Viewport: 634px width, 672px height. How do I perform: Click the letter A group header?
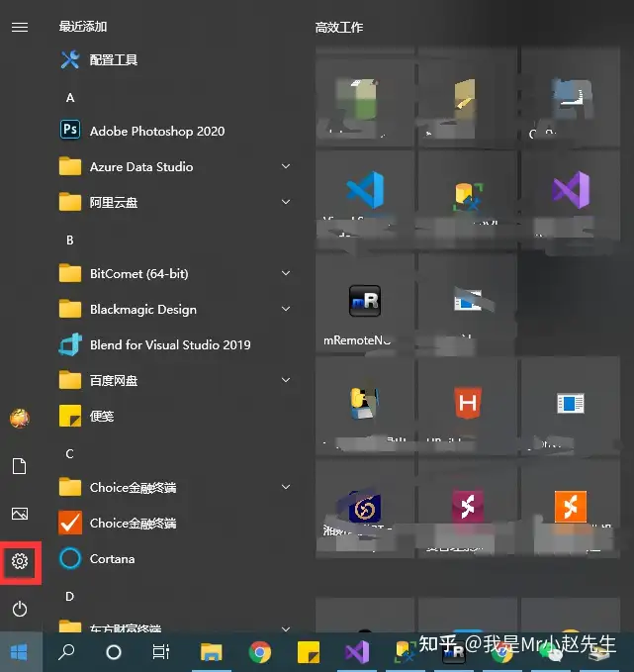(x=70, y=98)
